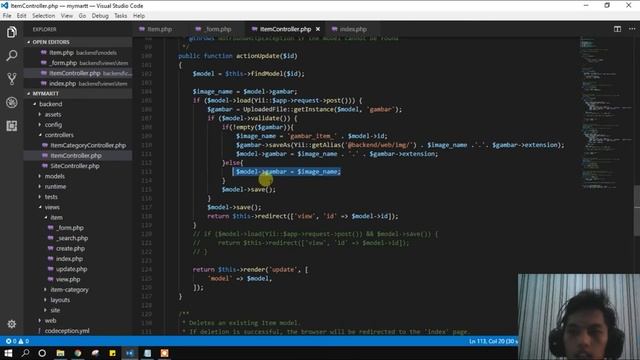Open the Manage gear menu
Screen dimensions: 640x360
point(11,324)
